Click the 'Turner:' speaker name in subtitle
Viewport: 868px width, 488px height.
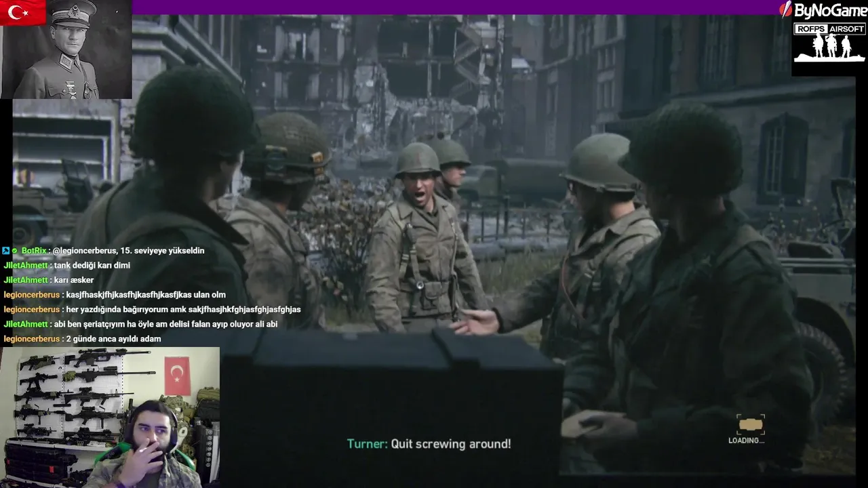coord(368,444)
